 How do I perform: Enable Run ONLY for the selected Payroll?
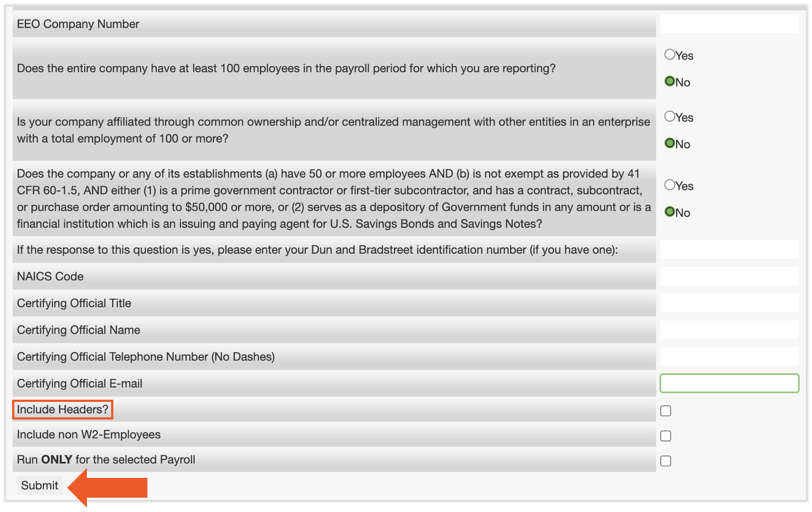666,461
